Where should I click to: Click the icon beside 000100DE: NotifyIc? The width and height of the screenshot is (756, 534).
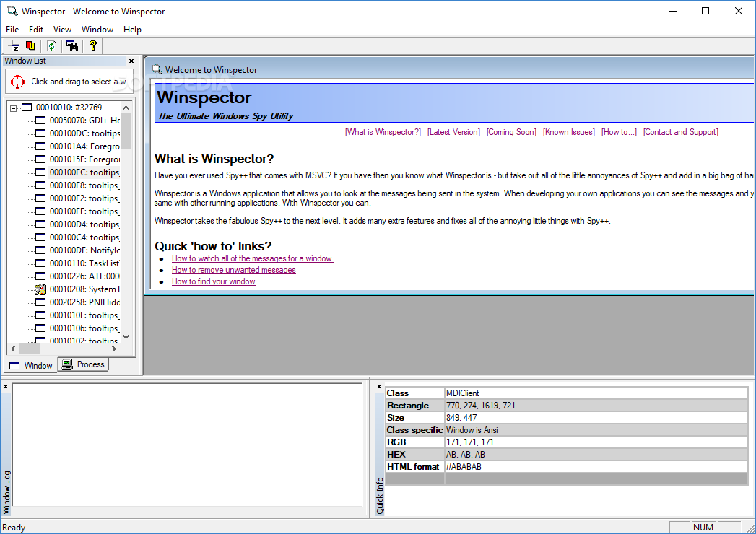(40, 250)
